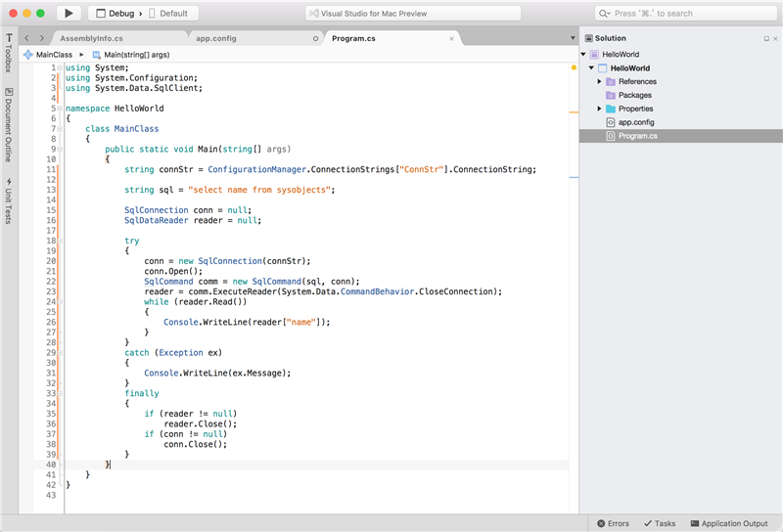Open the Errors pad
Viewport: 783px width, 532px height.
pyautogui.click(x=614, y=523)
